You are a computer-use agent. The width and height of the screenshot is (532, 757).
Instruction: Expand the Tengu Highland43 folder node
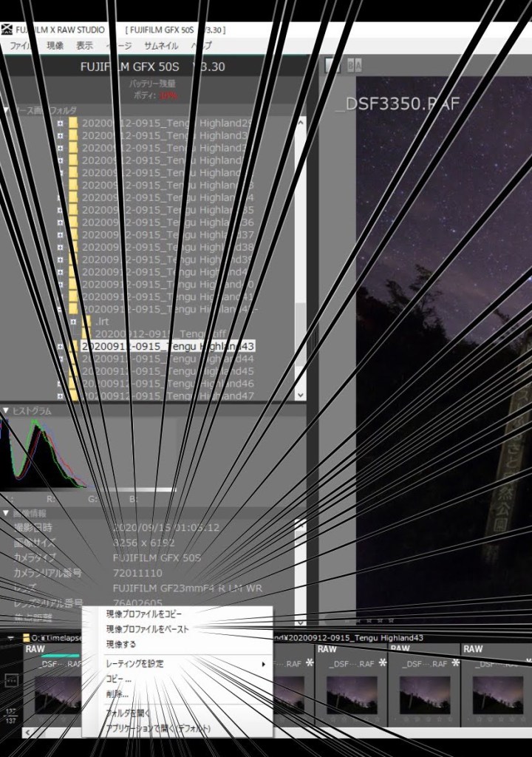click(61, 346)
